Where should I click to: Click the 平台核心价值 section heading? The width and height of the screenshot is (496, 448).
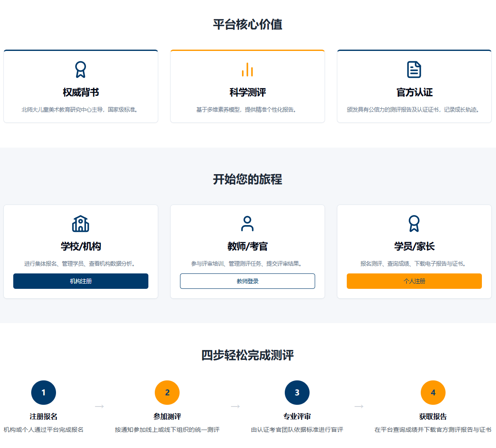(248, 24)
